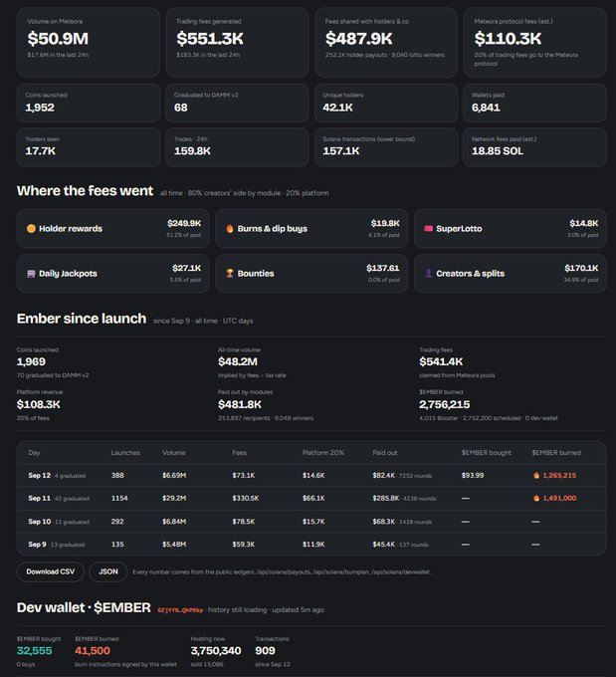The height and width of the screenshot is (677, 616).
Task: Click the Graduated to DAMM v2 value 68
Action: [x=181, y=108]
